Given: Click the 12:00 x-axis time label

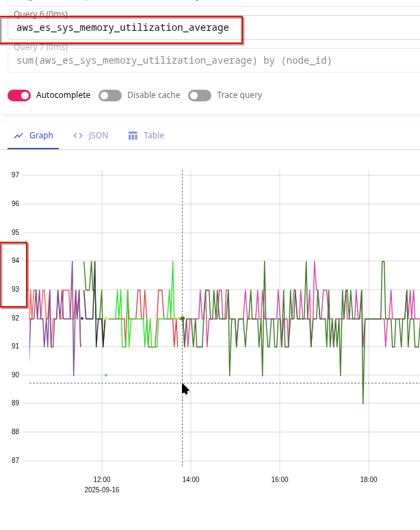Looking at the screenshot, I should point(102,480).
